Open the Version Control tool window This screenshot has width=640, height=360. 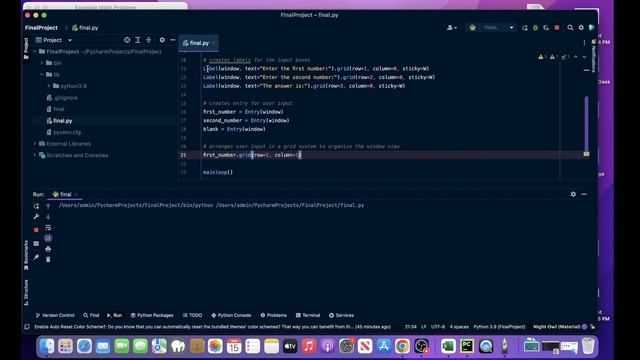[x=55, y=315]
